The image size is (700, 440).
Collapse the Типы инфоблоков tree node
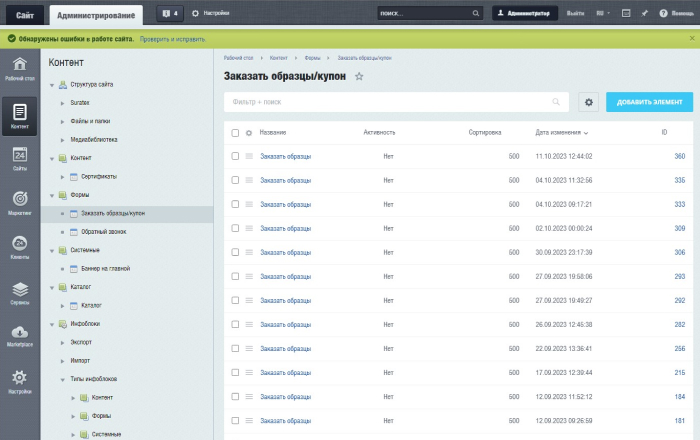(62, 380)
